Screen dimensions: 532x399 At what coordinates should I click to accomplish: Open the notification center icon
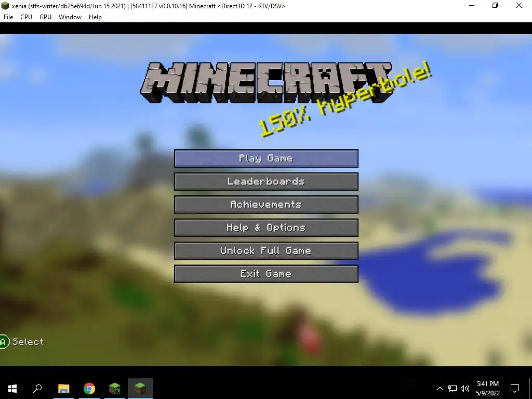point(515,389)
